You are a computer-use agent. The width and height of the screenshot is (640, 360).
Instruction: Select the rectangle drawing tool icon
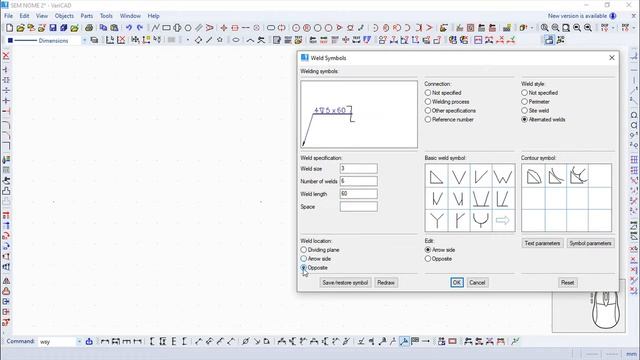point(166,28)
